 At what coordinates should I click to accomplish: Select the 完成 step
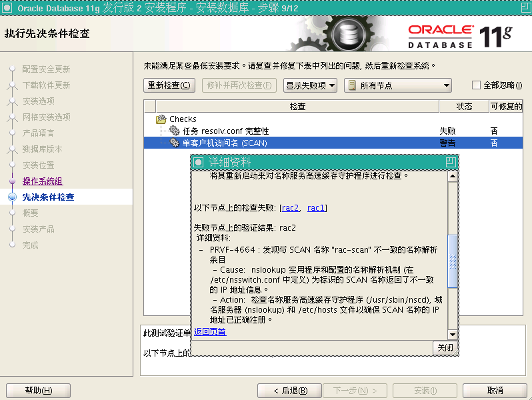[30, 245]
